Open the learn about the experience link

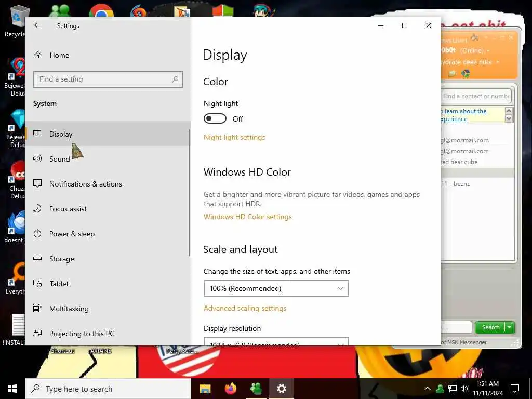pos(464,115)
